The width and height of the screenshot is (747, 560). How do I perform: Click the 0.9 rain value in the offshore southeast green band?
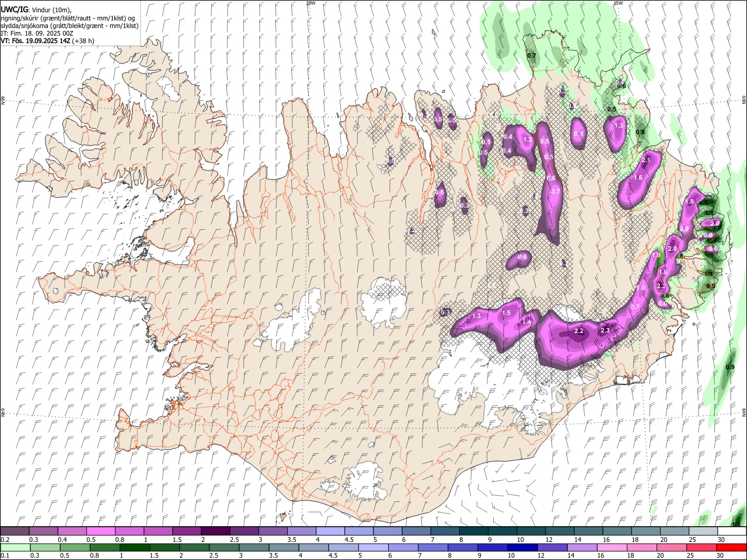730,367
